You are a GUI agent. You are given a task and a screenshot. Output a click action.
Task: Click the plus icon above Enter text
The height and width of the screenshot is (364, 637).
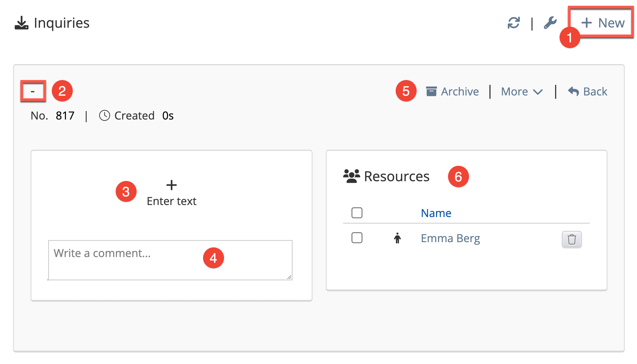tap(171, 185)
